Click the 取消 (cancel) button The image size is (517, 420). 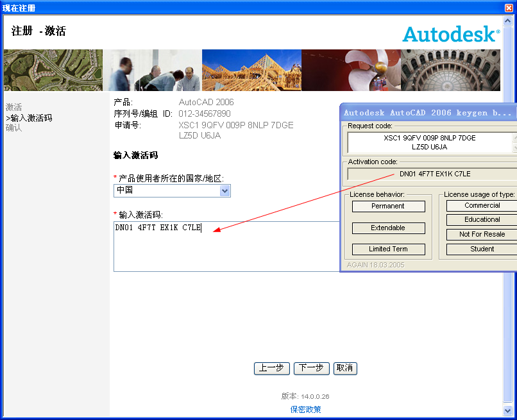345,368
